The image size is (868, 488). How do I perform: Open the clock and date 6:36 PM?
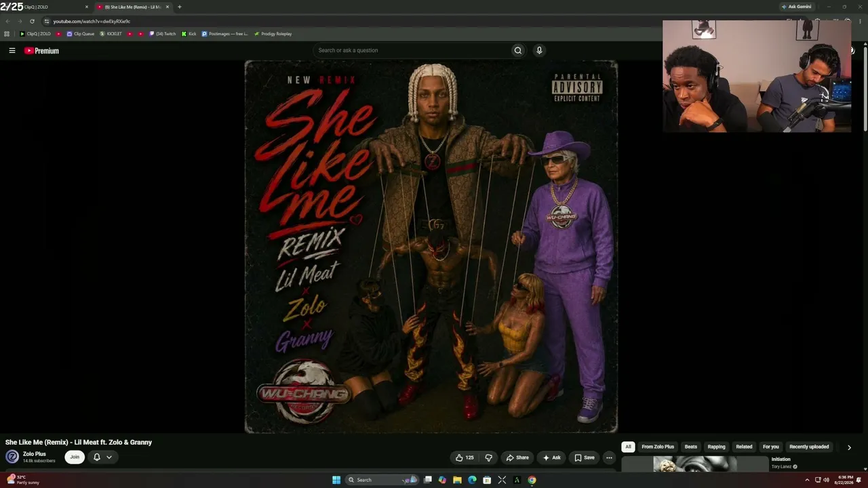[x=846, y=480]
